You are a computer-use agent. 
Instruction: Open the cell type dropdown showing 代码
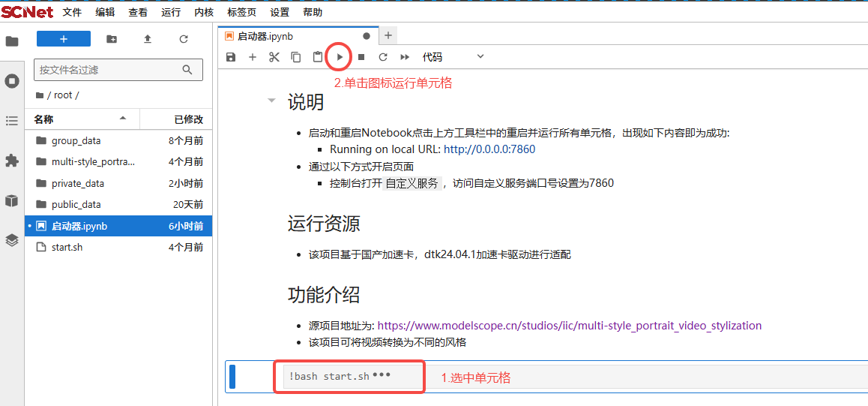coord(453,57)
